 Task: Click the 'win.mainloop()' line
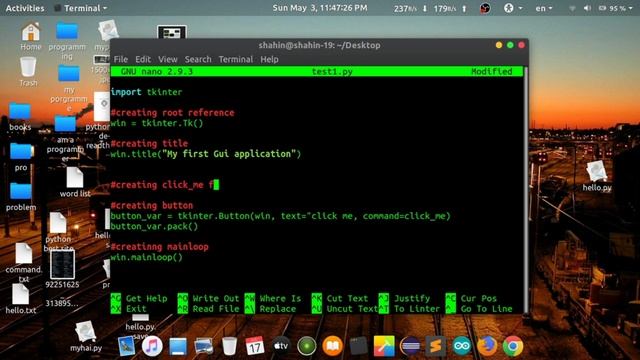pyautogui.click(x=147, y=257)
